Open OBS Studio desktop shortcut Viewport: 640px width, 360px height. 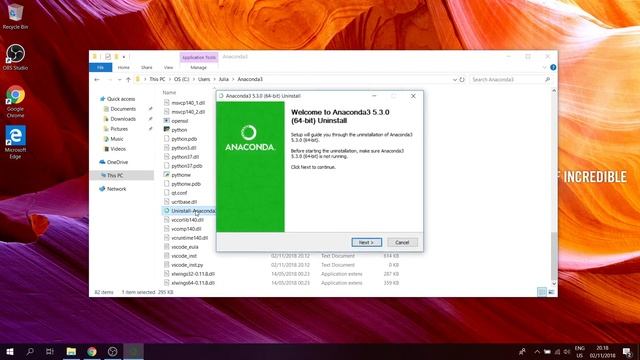(x=16, y=58)
